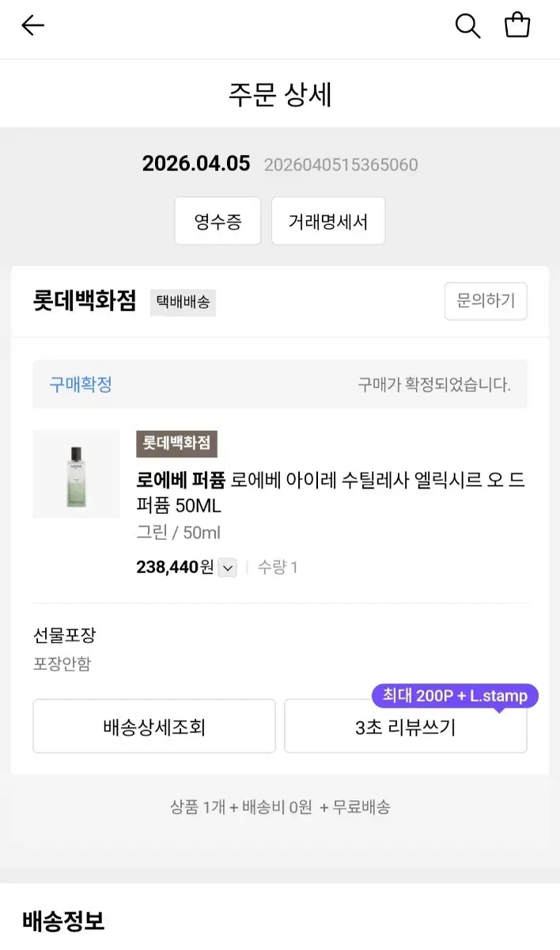The height and width of the screenshot is (950, 560).
Task: Open 배송상세조회 delivery tracking
Action: tap(154, 726)
